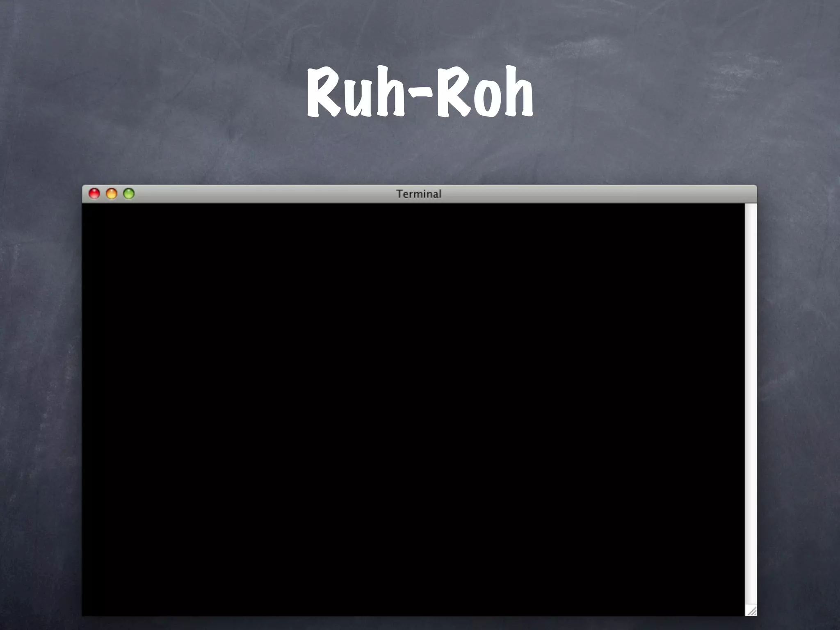The height and width of the screenshot is (630, 840).
Task: Minimize Terminal using the yellow button
Action: tap(112, 194)
